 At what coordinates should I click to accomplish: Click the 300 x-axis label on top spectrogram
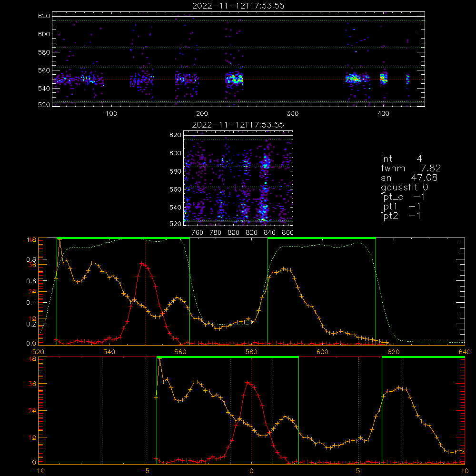293,114
